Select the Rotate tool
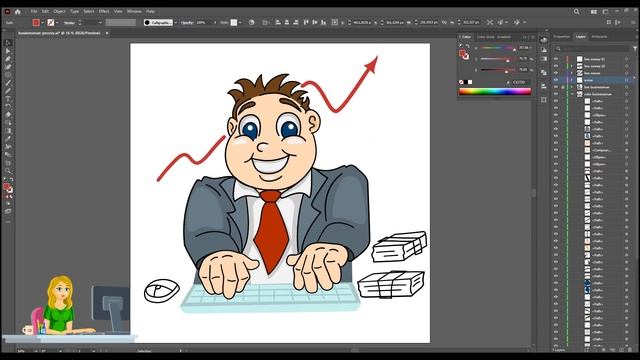Image resolution: width=640 pixels, height=360 pixels. 8,107
